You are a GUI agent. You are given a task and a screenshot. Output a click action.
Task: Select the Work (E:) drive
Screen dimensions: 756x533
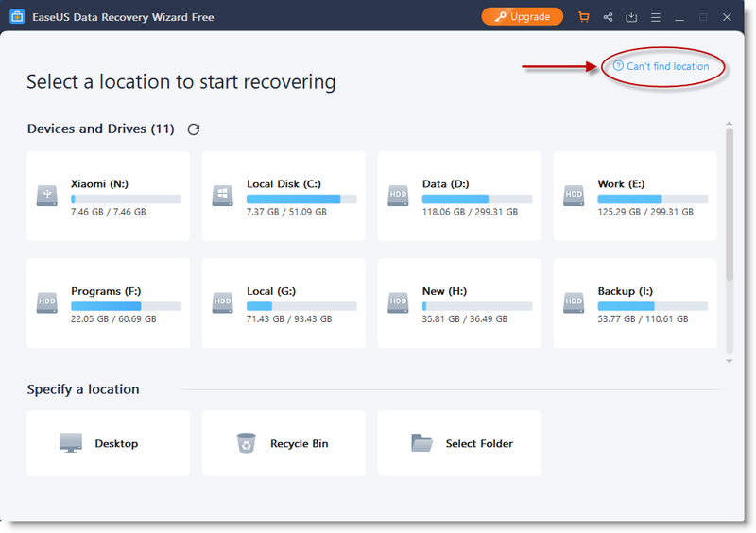635,197
